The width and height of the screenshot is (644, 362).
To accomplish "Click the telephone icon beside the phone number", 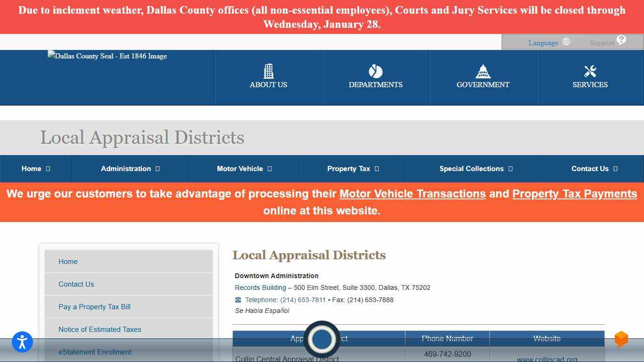I will [x=238, y=300].
